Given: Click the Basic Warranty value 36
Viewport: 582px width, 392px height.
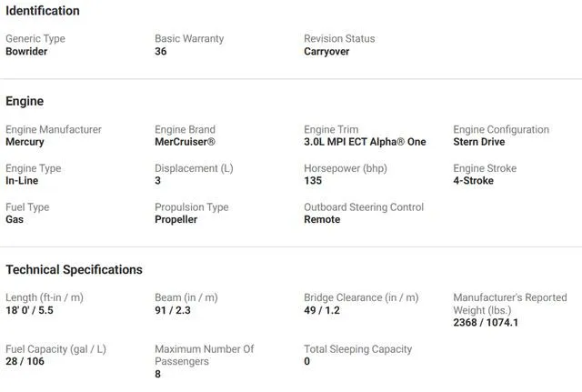Looking at the screenshot, I should point(161,52).
